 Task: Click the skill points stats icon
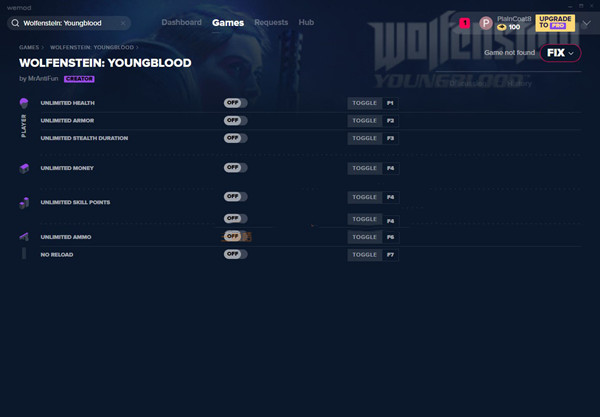click(24, 203)
